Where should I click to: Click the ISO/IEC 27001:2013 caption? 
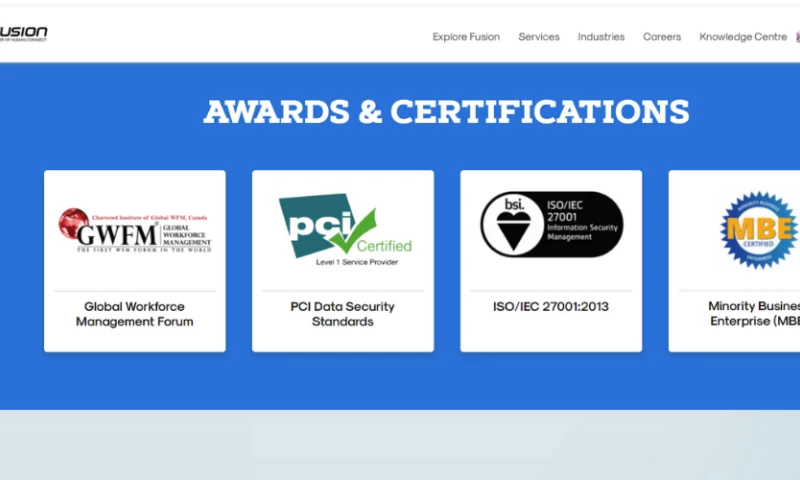click(x=551, y=306)
